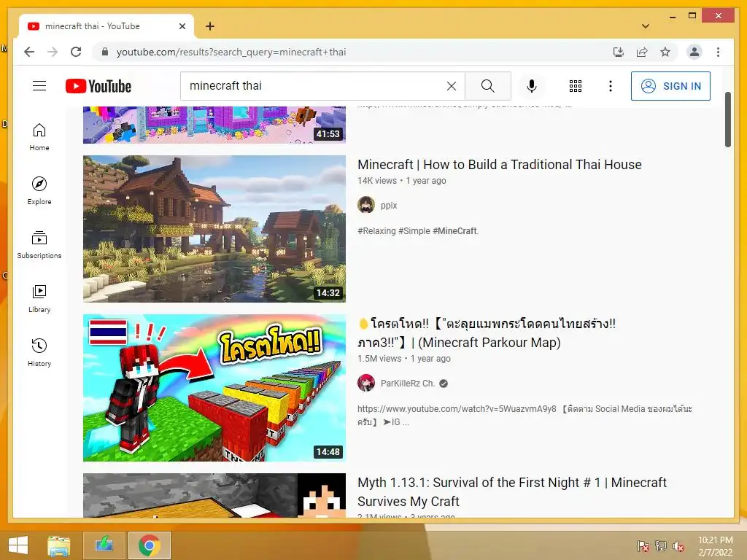This screenshot has width=747, height=560.
Task: Open the Windows Start button
Action: tap(18, 545)
